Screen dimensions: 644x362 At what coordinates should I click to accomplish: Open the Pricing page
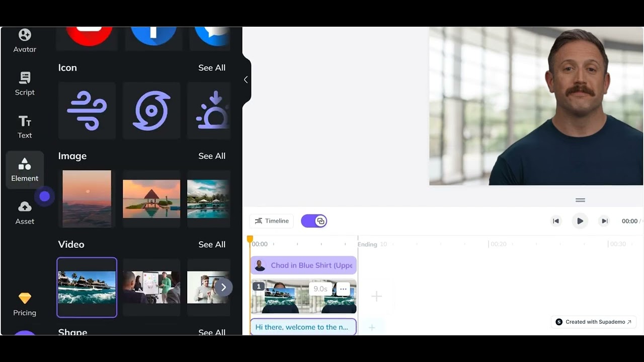(x=25, y=304)
